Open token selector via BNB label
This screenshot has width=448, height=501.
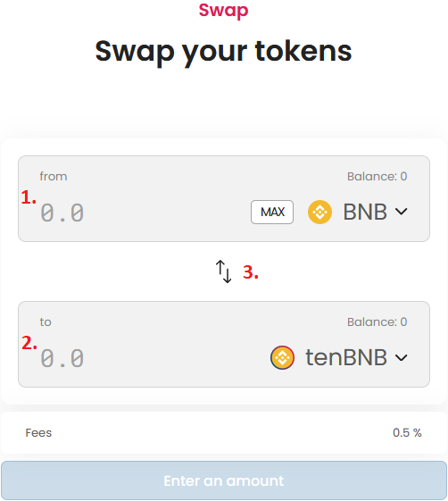point(365,212)
